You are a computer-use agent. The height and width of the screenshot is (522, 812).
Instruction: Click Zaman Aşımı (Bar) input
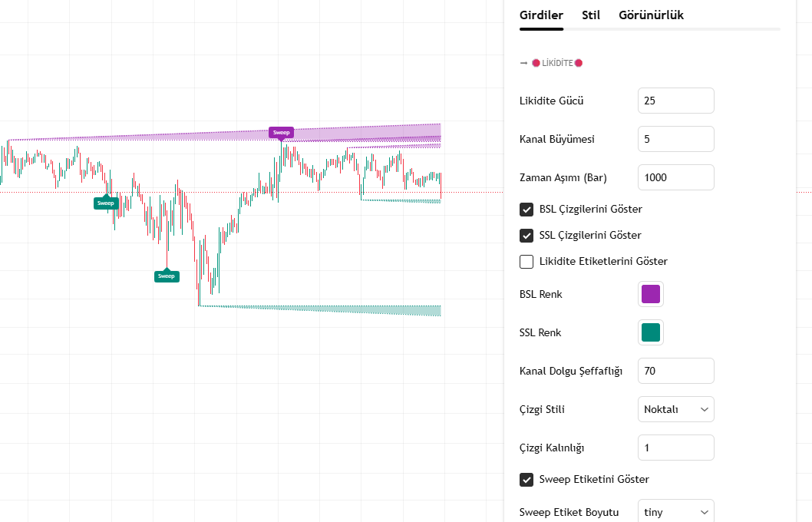675,177
